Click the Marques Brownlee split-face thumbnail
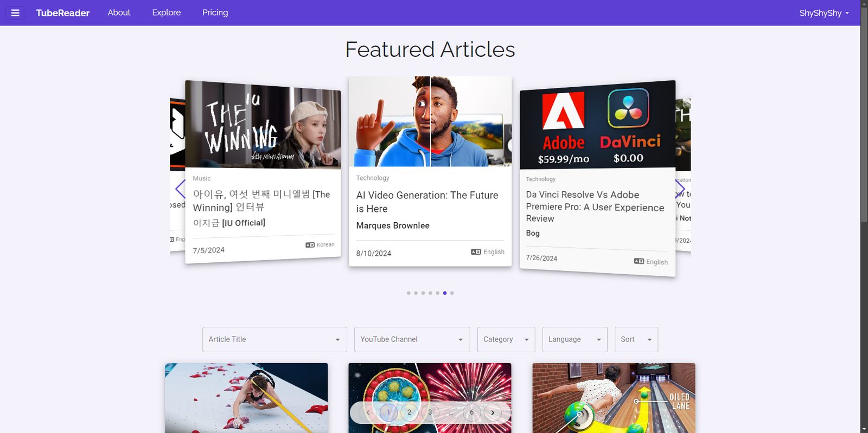The image size is (868, 433). point(430,121)
